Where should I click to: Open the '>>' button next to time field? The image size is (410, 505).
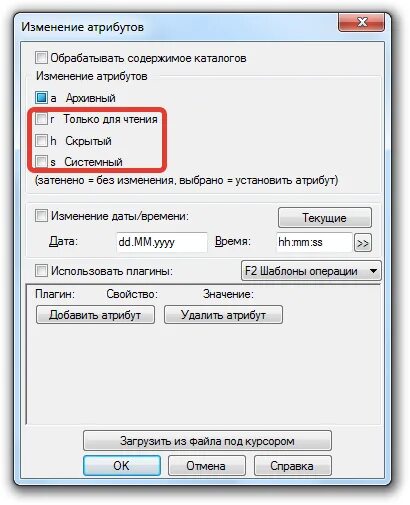pos(363,243)
